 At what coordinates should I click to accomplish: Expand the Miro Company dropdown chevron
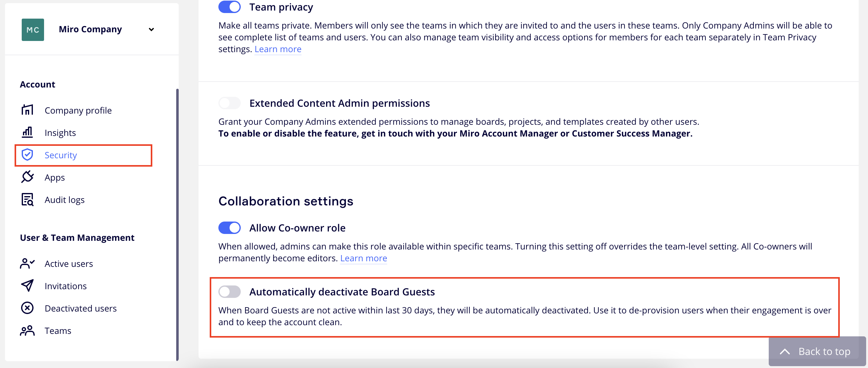click(x=151, y=30)
